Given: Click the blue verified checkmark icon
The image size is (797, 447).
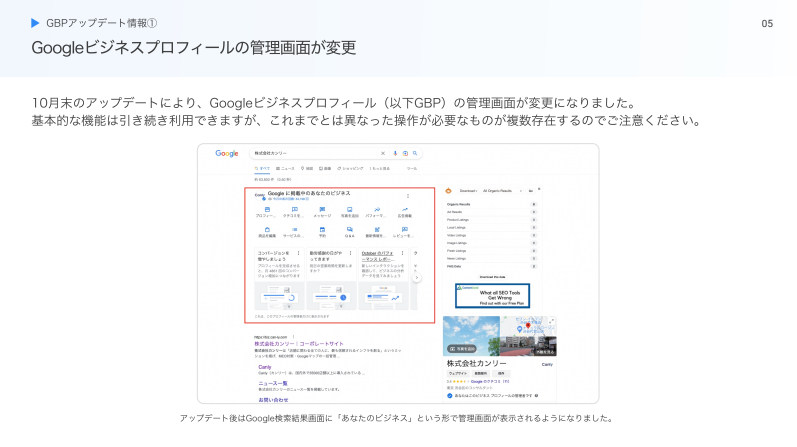Looking at the screenshot, I should 449,396.
